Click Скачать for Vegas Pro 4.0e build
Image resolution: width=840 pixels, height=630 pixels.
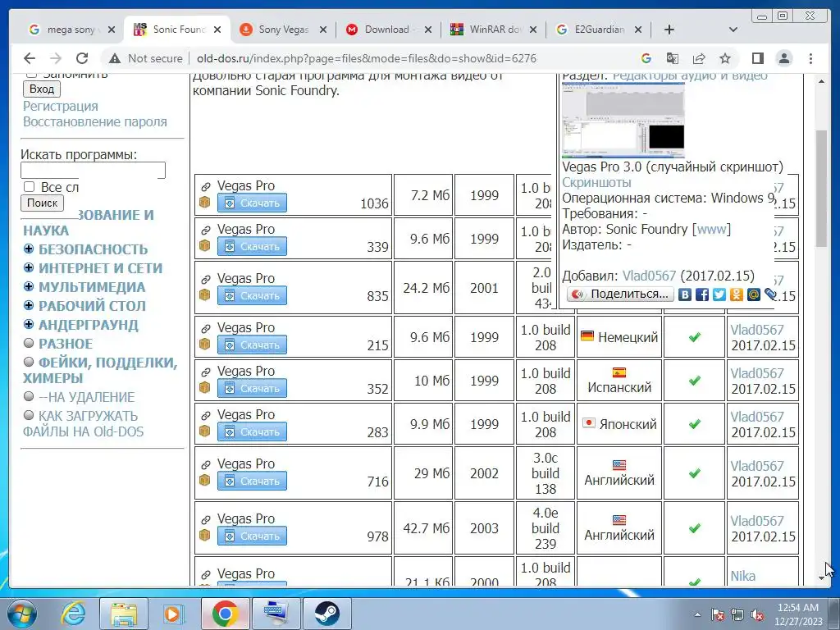coord(253,536)
